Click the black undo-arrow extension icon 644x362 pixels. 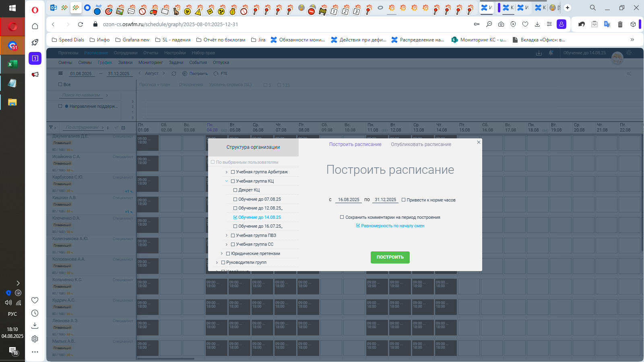582,24
